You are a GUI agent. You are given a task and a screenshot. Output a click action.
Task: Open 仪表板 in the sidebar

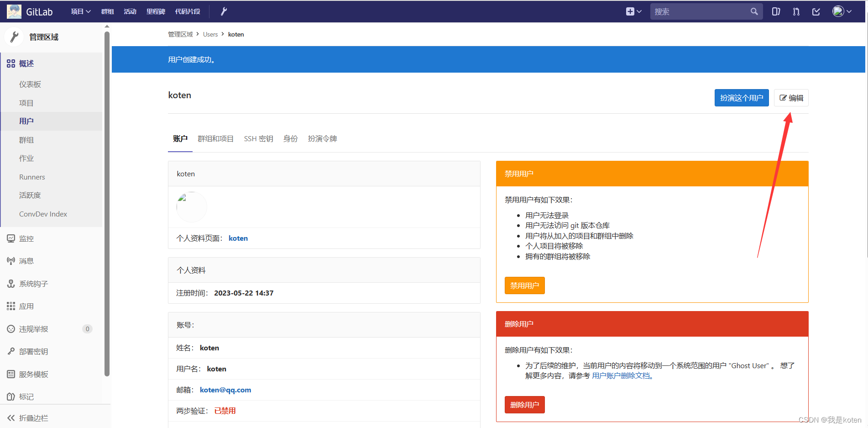pos(30,84)
